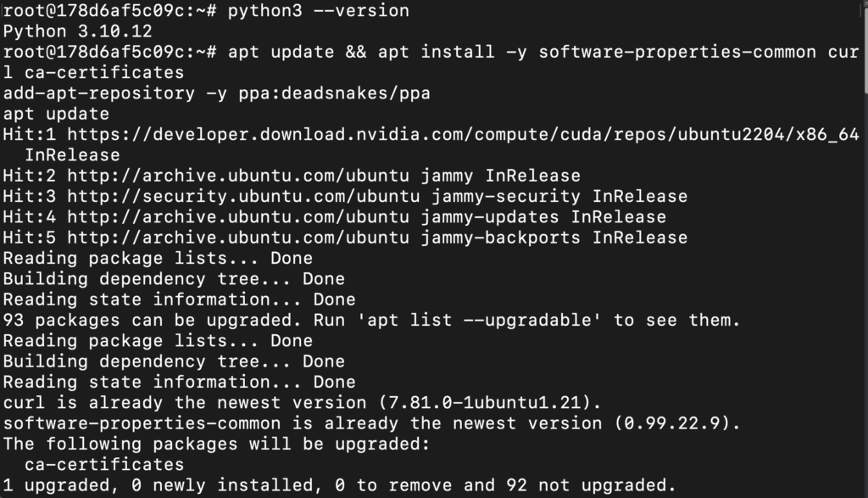Click the python3 --version command text

[319, 11]
